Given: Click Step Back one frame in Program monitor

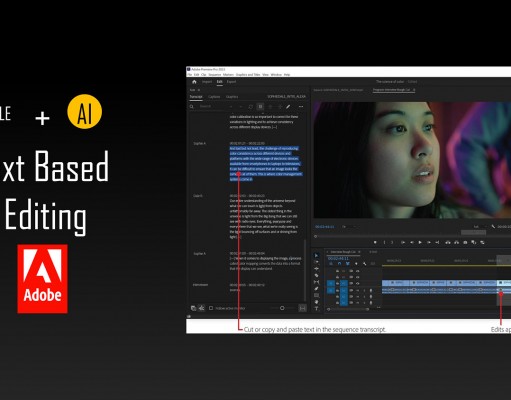Looking at the screenshot, I should [x=412, y=242].
